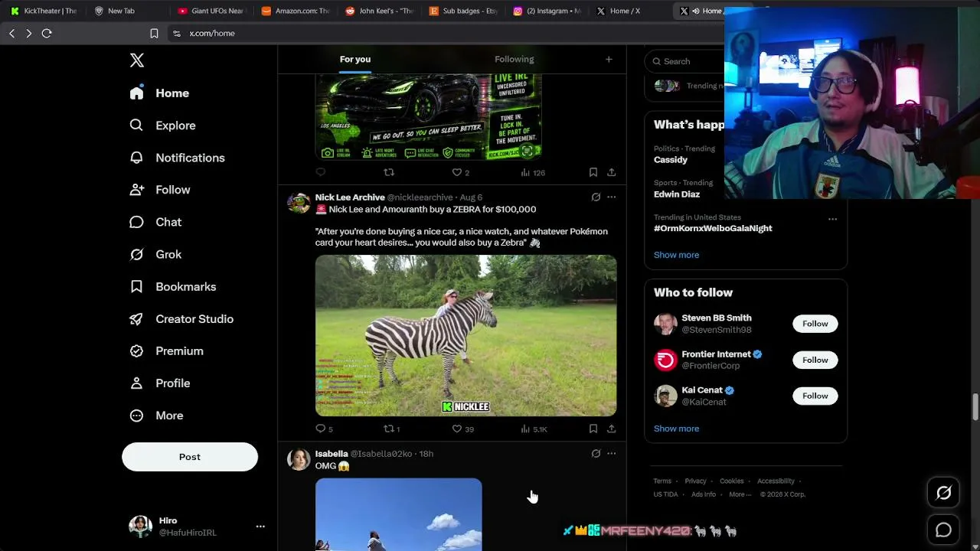Switch to the Following tab

pos(514,59)
